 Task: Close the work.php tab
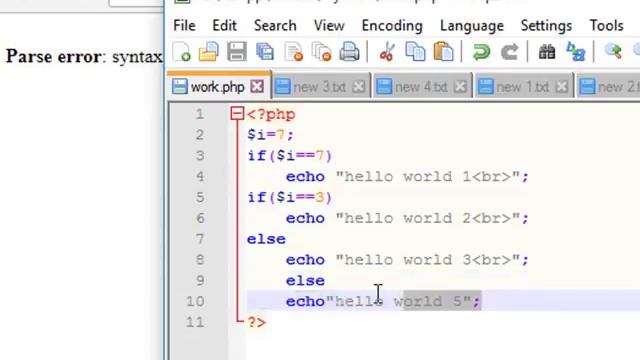pos(257,87)
